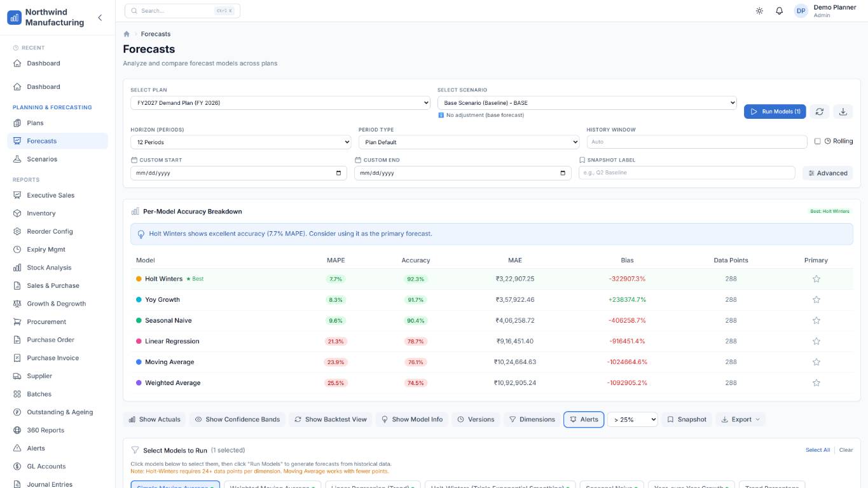Open notifications bell icon

[x=779, y=11]
